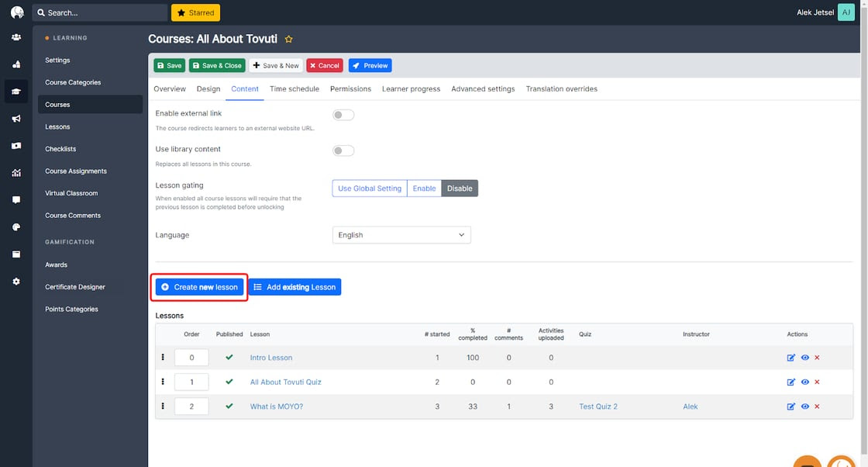Viewport: 868px width, 467px height.
Task: Toggle Enable external link switch
Action: 343,115
